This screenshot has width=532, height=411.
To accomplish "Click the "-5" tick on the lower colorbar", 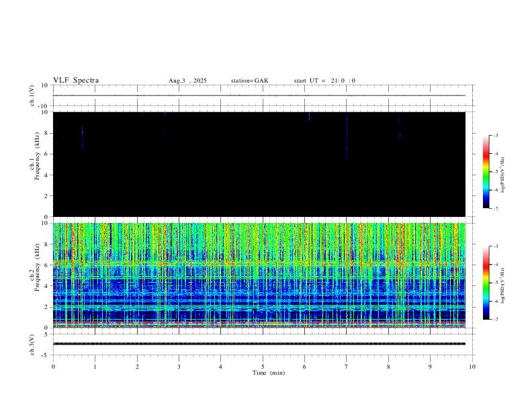I will 495,283.
